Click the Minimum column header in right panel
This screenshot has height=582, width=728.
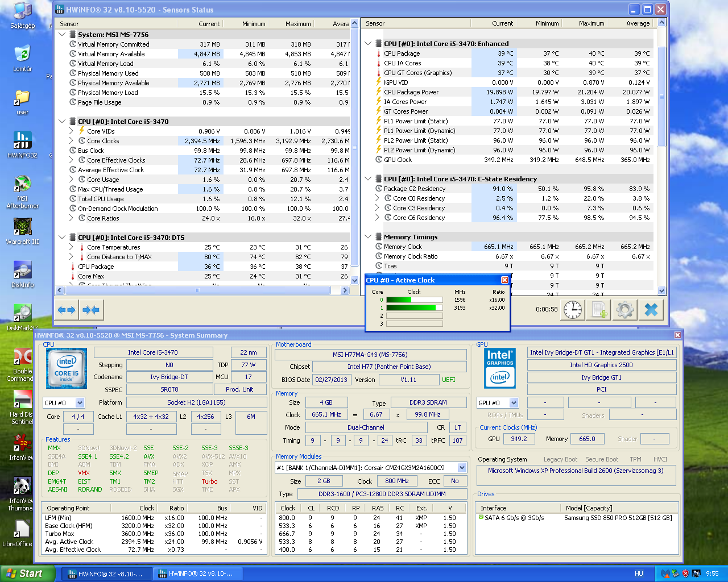click(539, 23)
